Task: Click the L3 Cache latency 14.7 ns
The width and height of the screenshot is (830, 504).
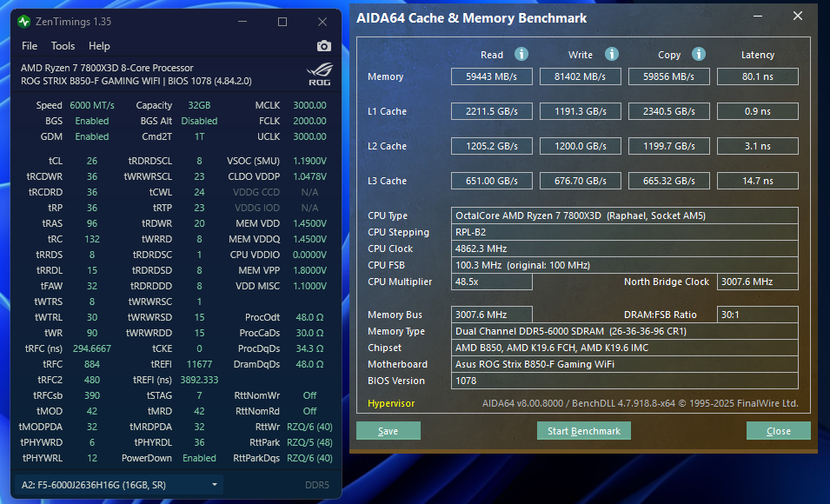Action: coord(758,181)
